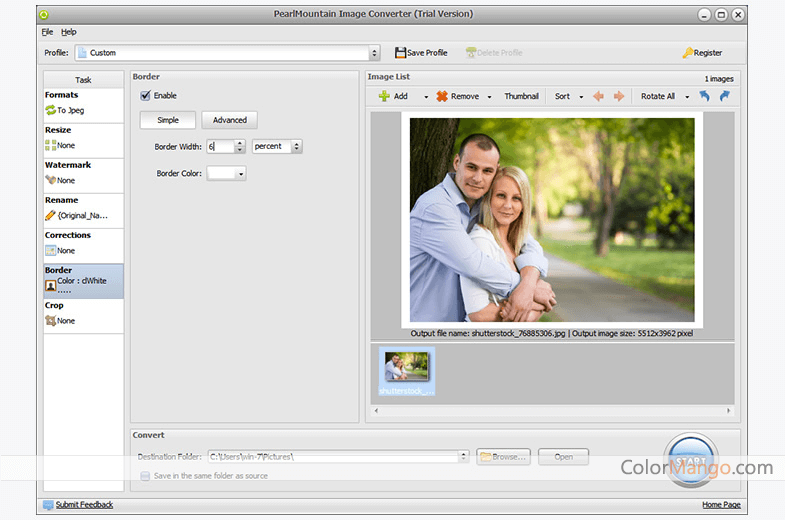Click the Remove image icon
The width and height of the screenshot is (785, 520).
442,96
